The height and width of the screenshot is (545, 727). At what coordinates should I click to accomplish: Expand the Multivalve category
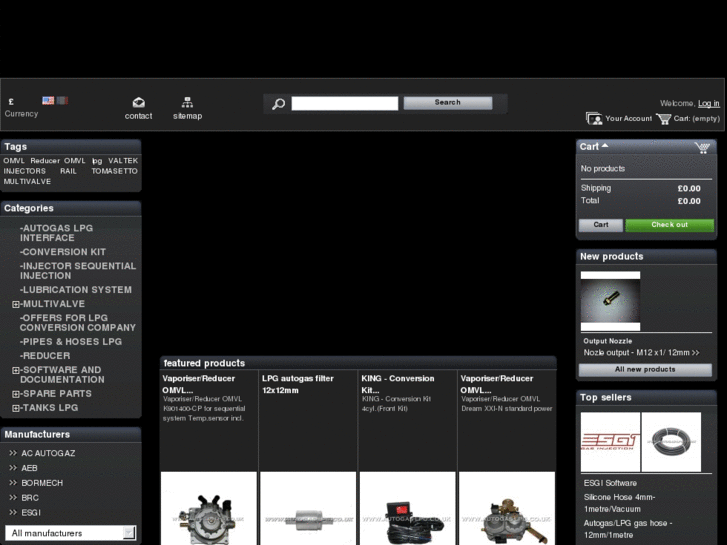coord(16,304)
